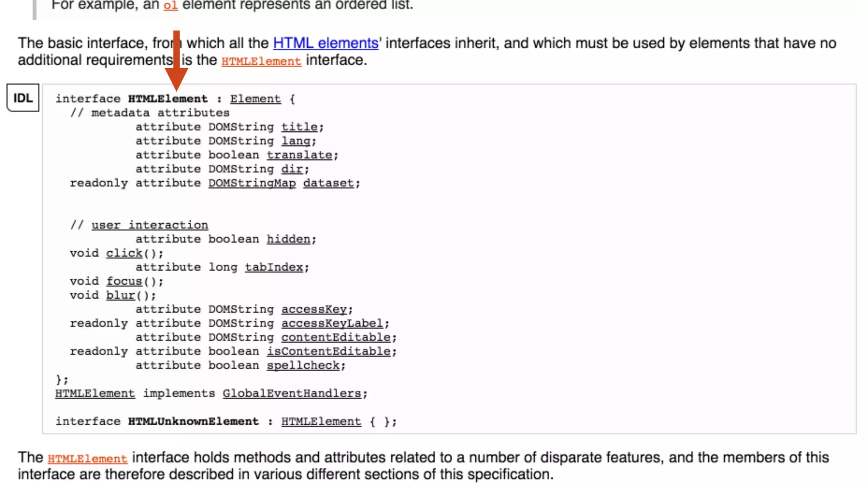Open the user interaction comment link
Image resolution: width=868 pixels, height=488 pixels.
tap(150, 225)
